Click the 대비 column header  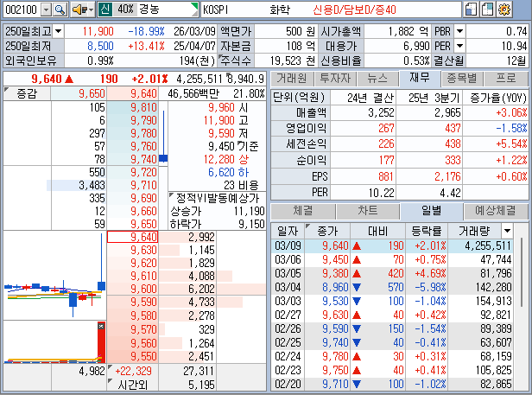click(377, 231)
